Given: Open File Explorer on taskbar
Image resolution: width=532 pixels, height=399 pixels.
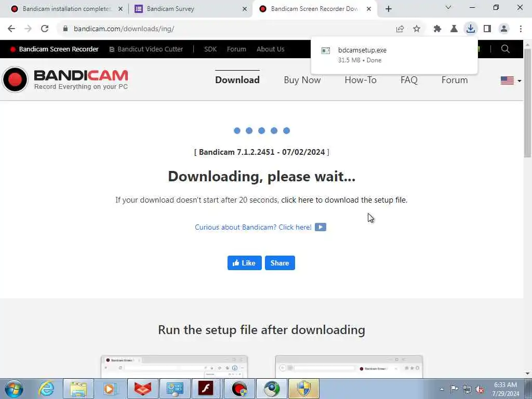Looking at the screenshot, I should 78,389.
